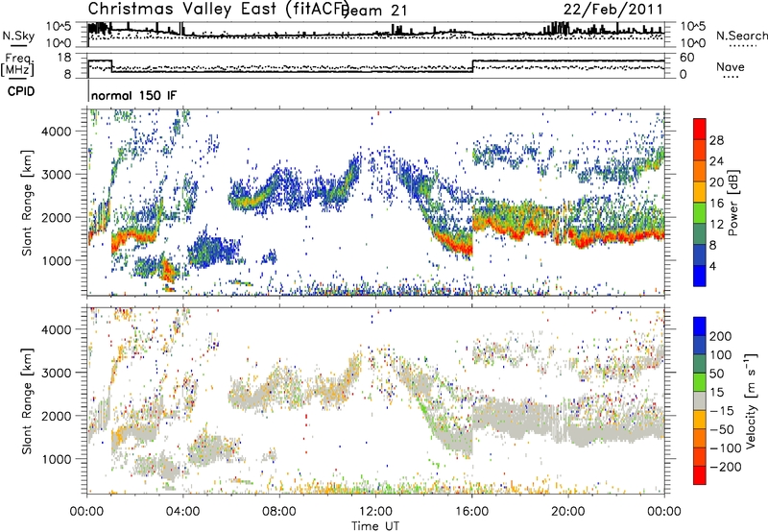Click the '200' tick on Velocity colorbar

721,336
